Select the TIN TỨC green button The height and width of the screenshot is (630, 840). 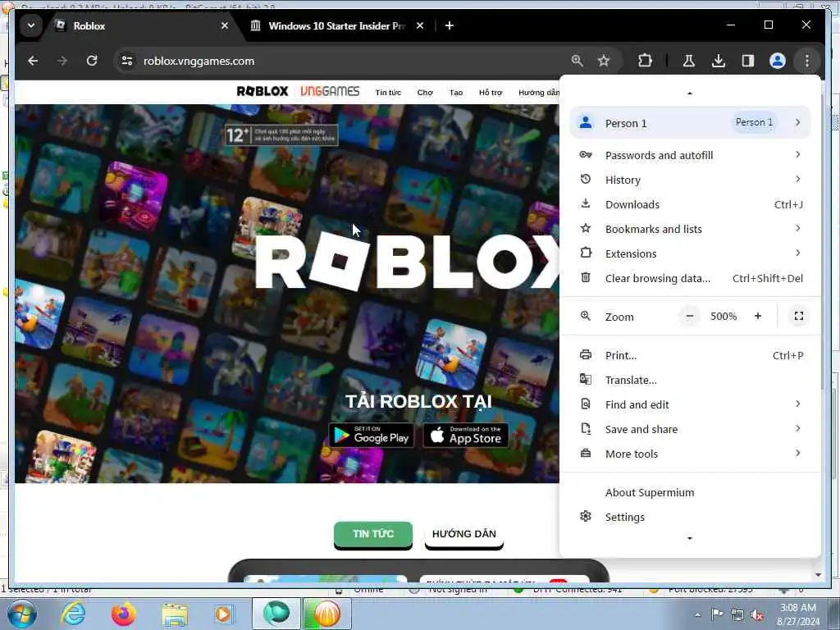point(373,534)
